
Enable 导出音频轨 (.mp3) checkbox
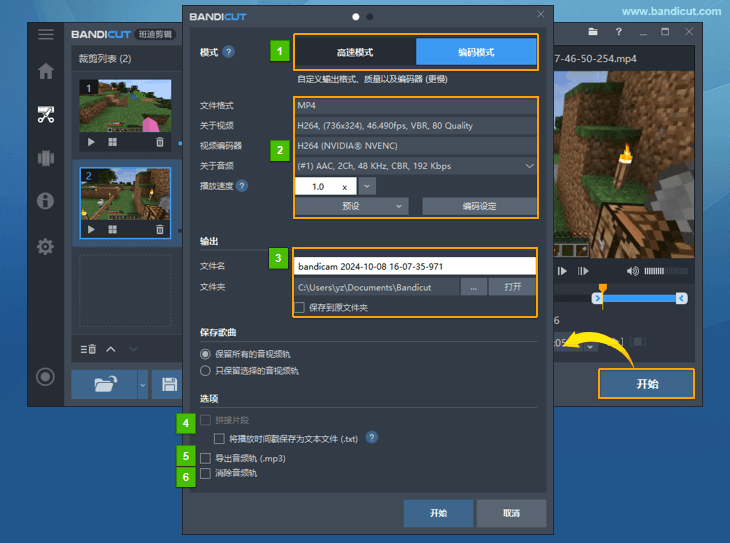tap(205, 458)
